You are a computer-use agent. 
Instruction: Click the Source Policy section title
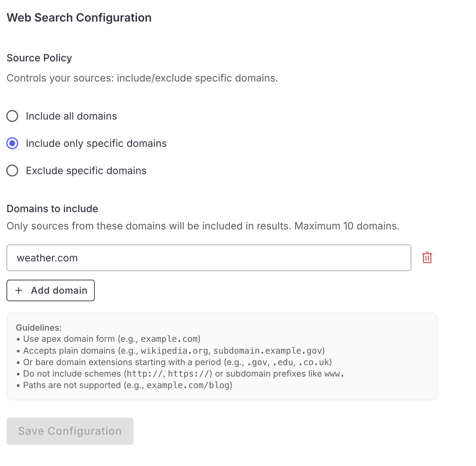tap(39, 58)
